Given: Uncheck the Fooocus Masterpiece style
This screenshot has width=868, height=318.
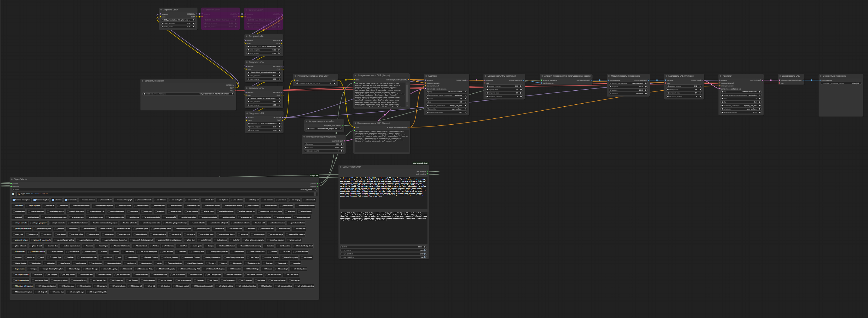Looking at the screenshot, I should 14,200.
